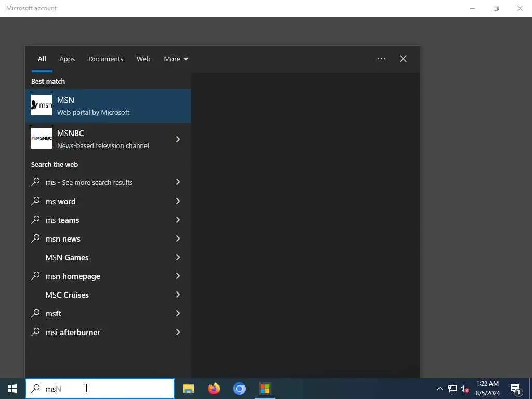Image resolution: width=532 pixels, height=399 pixels.
Task: Click the magnifier icon in taskbar search box
Action: point(36,388)
